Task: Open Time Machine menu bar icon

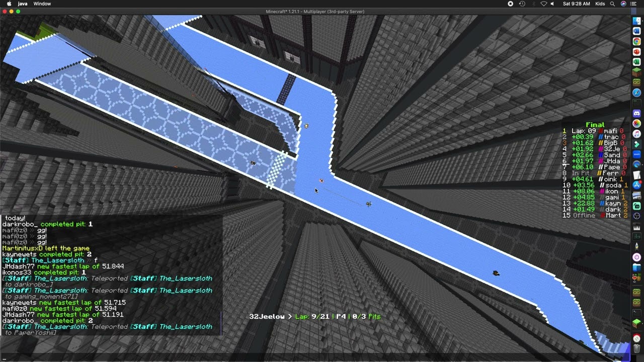Action: (522, 4)
